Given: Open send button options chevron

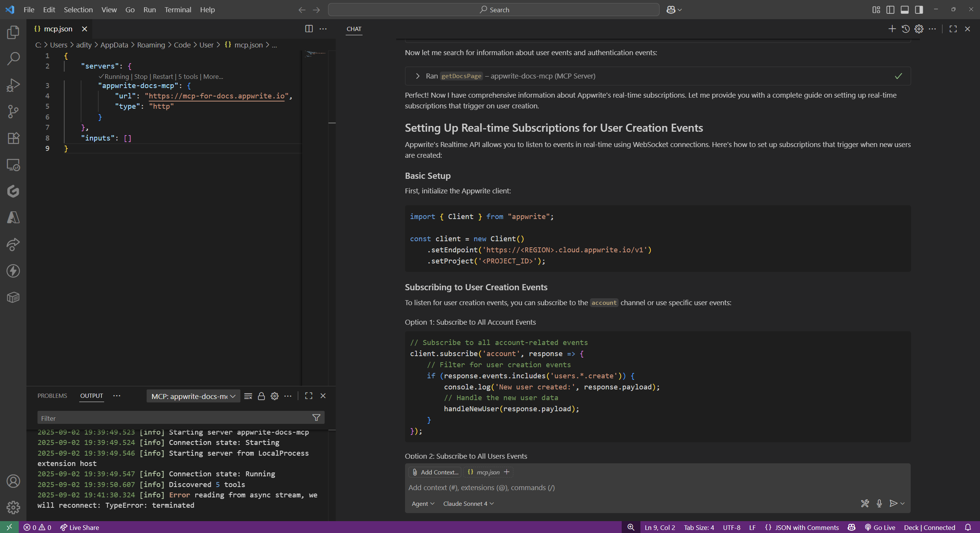Looking at the screenshot, I should (x=903, y=504).
